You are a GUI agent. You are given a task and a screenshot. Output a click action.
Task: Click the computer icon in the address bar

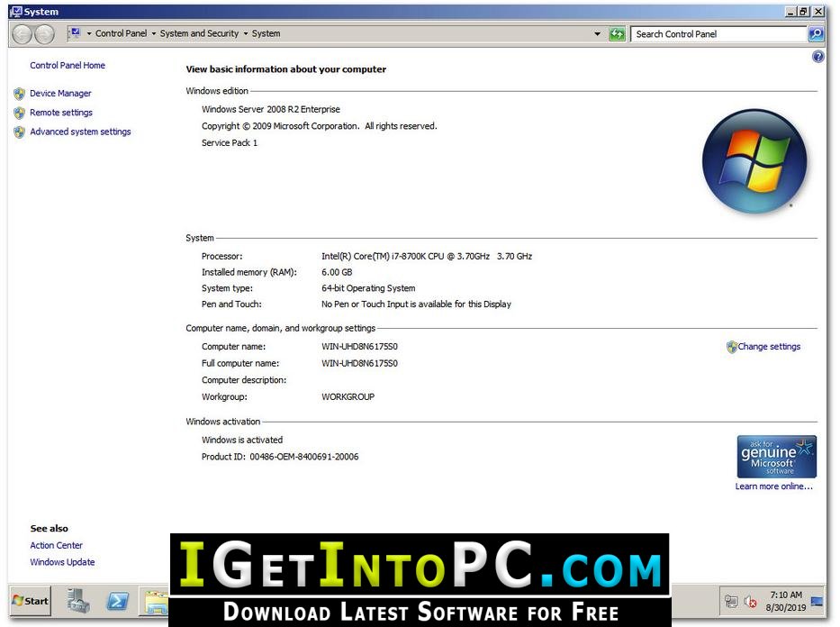[x=75, y=33]
